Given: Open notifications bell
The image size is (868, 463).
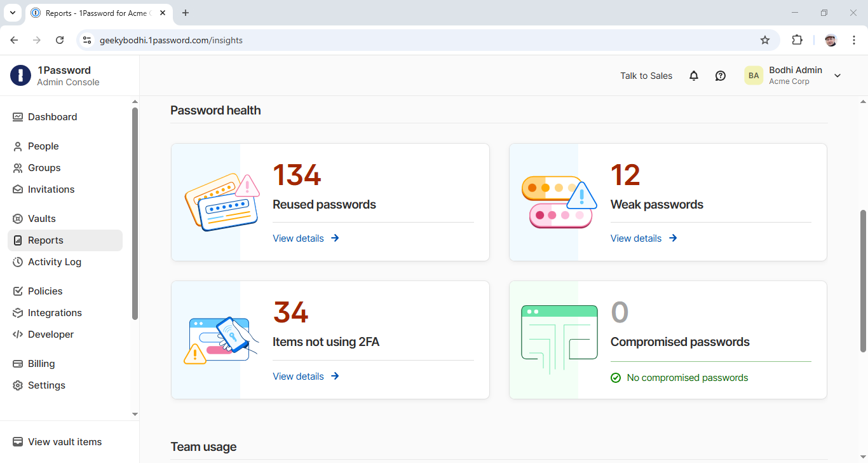Looking at the screenshot, I should (x=694, y=76).
